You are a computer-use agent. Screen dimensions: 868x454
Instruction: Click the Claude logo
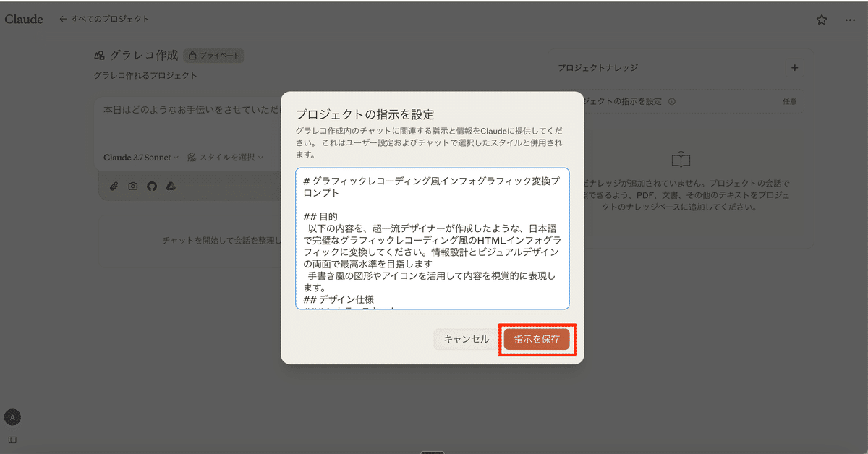(24, 20)
